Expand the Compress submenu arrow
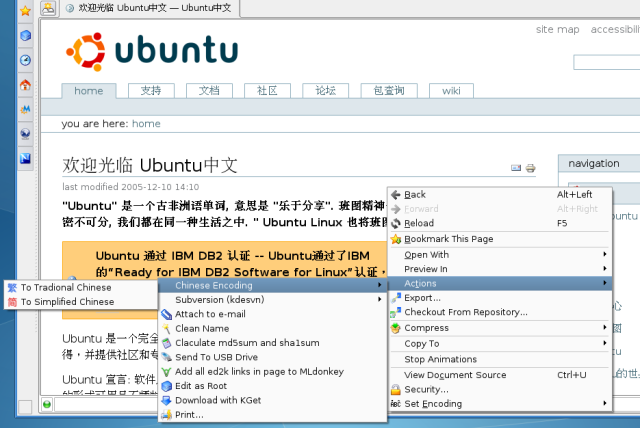This screenshot has width=640, height=428. [605, 327]
